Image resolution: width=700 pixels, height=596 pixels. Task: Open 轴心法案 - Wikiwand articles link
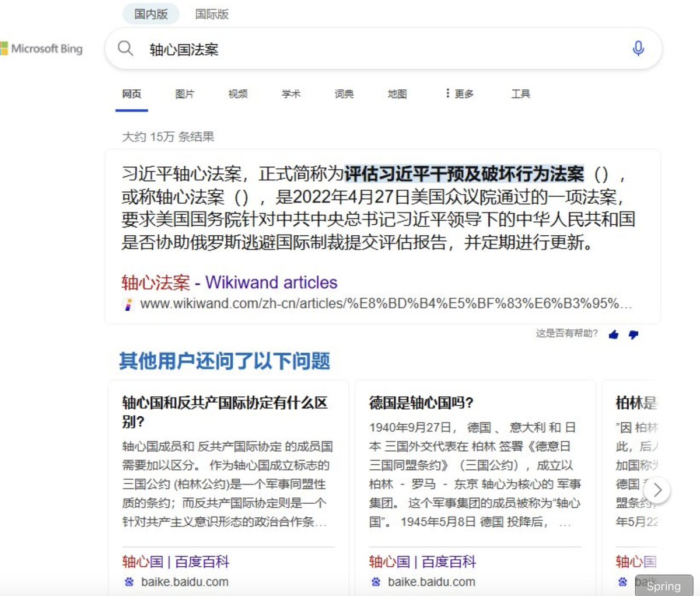229,283
